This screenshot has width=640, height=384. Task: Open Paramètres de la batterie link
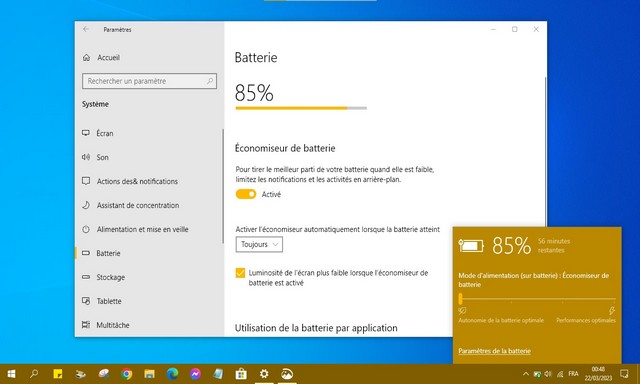494,351
